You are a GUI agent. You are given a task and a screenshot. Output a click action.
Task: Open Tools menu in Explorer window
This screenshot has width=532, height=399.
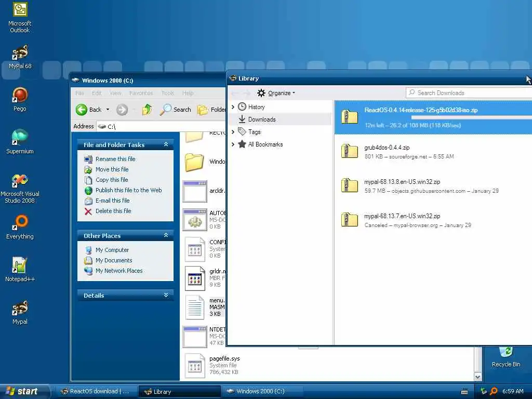[168, 93]
